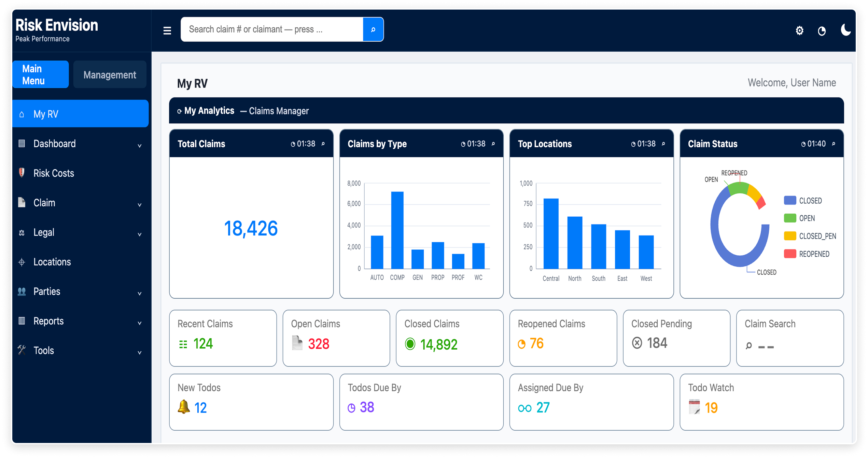Click the West bar in Top Locations
The image size is (868, 458).
click(x=646, y=252)
